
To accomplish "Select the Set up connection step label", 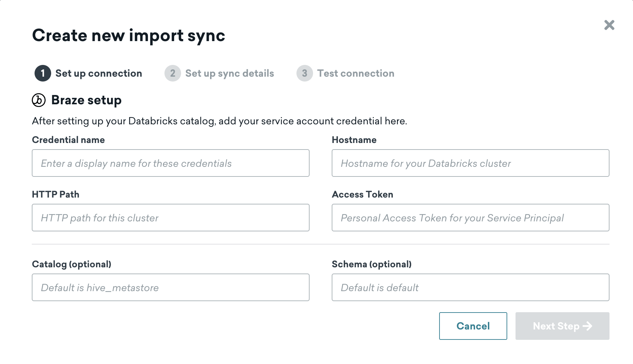I will pyautogui.click(x=98, y=73).
